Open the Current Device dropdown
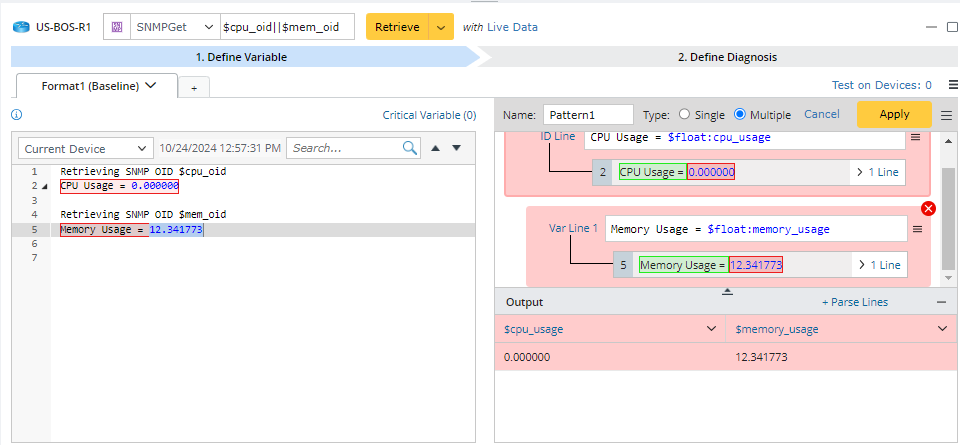The width and height of the screenshot is (960, 445). [86, 149]
